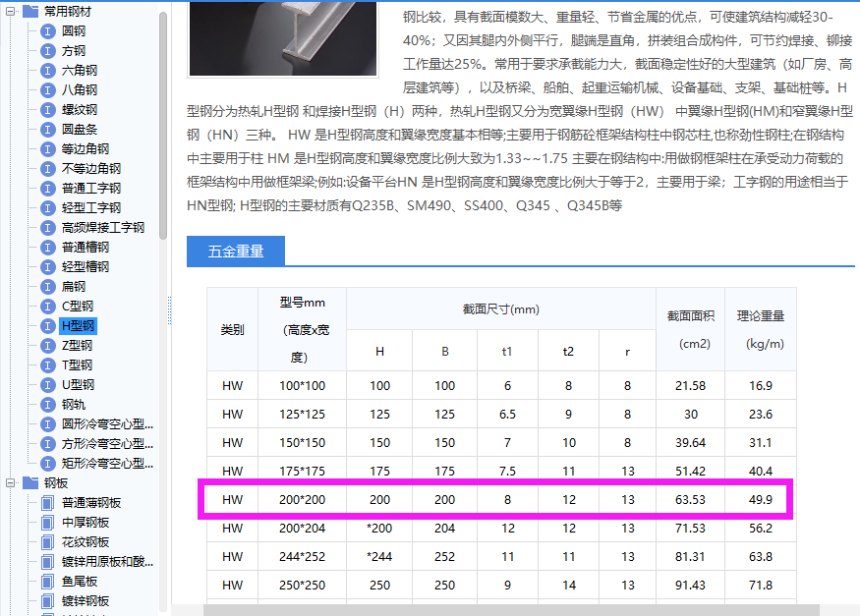The image size is (860, 616).
Task: Click the splitter handle beside the tree
Action: coord(169,310)
